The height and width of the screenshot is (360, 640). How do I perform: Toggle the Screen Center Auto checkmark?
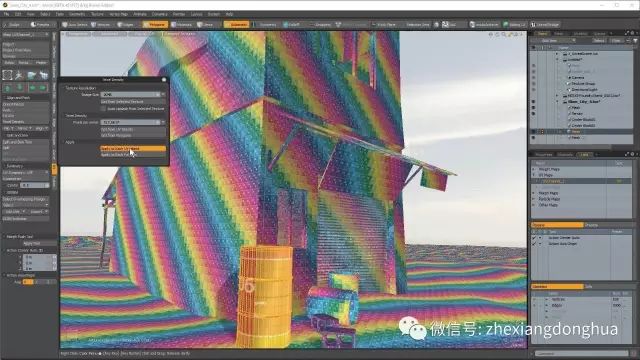click(534, 238)
